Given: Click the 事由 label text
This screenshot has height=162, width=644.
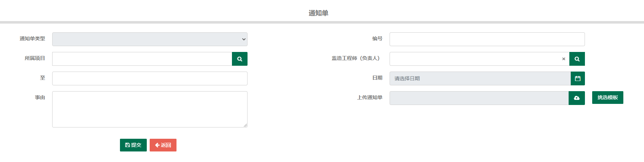Looking at the screenshot, I should (x=40, y=97).
